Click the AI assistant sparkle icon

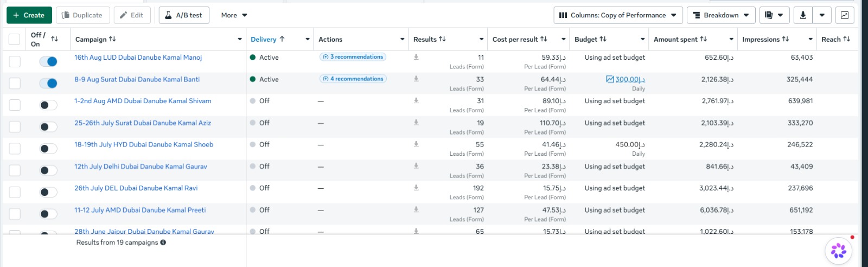point(839,250)
